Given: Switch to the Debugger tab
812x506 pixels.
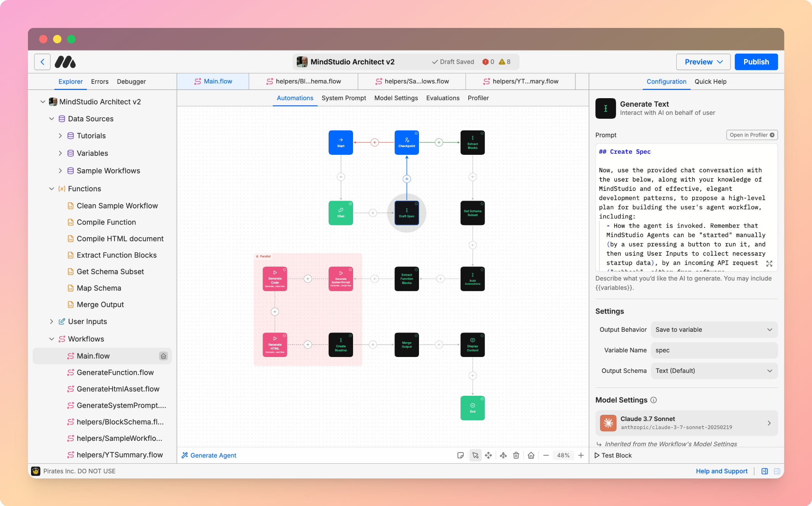Looking at the screenshot, I should pos(131,81).
